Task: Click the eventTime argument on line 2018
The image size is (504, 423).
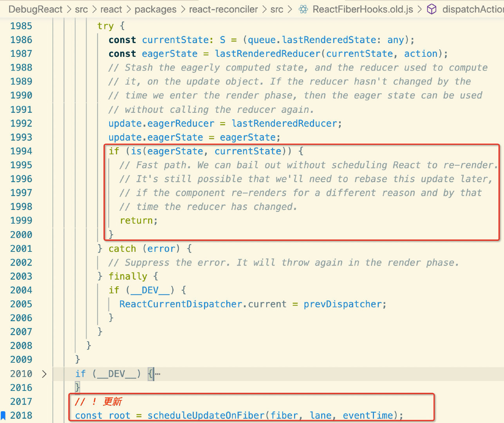Action: (x=368, y=415)
